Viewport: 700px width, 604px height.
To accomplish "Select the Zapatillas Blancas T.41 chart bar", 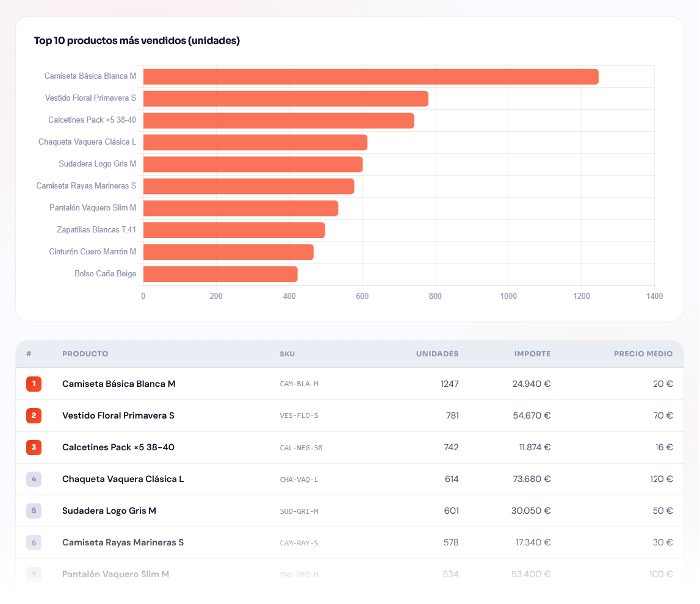I will click(x=234, y=231).
